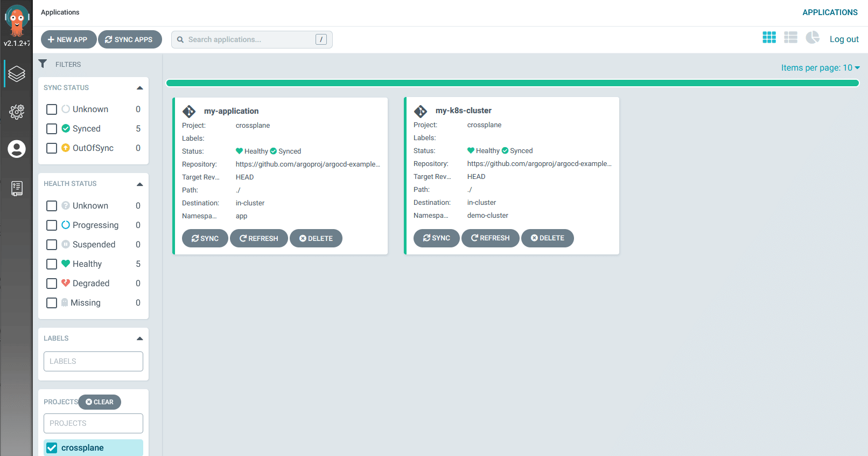Viewport: 868px width, 456px height.
Task: Click the filter funnel icon
Action: click(43, 64)
